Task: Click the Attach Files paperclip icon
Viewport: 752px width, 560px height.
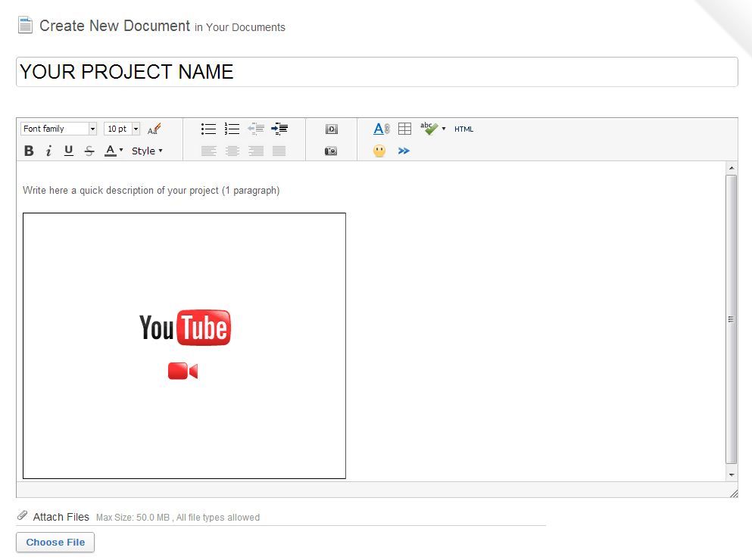Action: pos(22,516)
